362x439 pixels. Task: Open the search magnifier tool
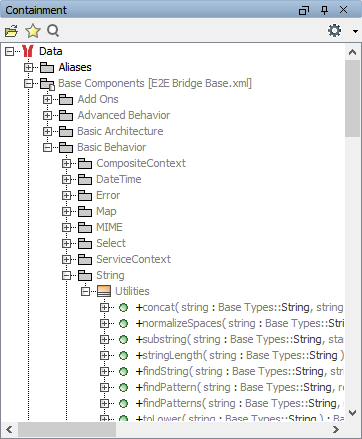coord(53,31)
